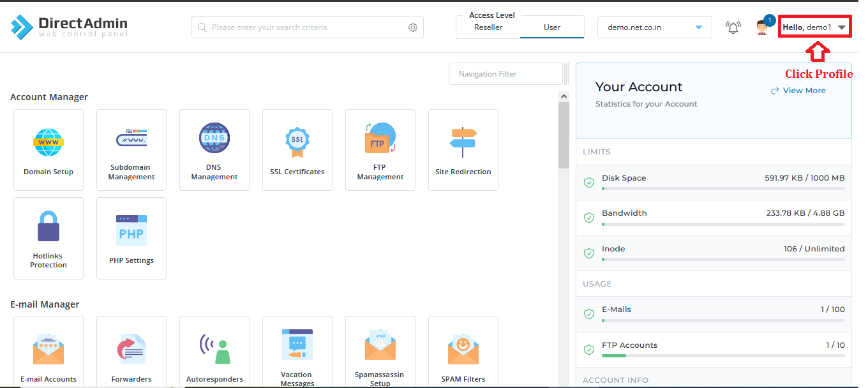This screenshot has width=868, height=388.
Task: Click the Disk Space status shield icon
Action: [x=589, y=183]
